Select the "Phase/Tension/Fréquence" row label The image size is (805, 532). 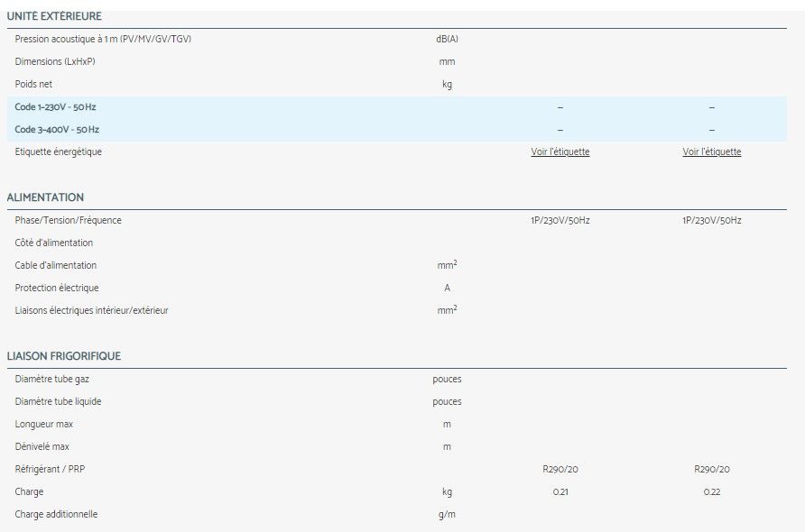click(68, 220)
